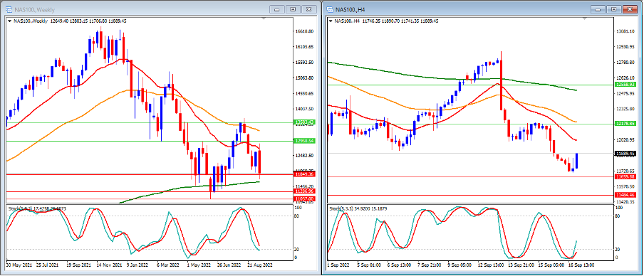Click the 12020.95 price scale value
This screenshot has width=644, height=276.
pyautogui.click(x=626, y=140)
